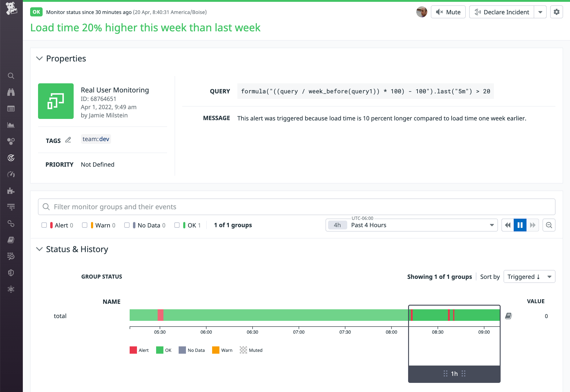
Task: Enable the OK status filter checkbox
Action: (x=177, y=225)
